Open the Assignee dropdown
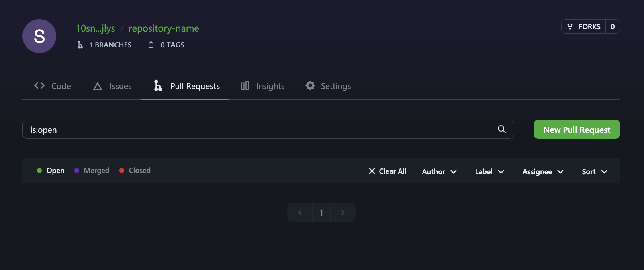Viewport: 644px width, 270px height. click(x=543, y=171)
